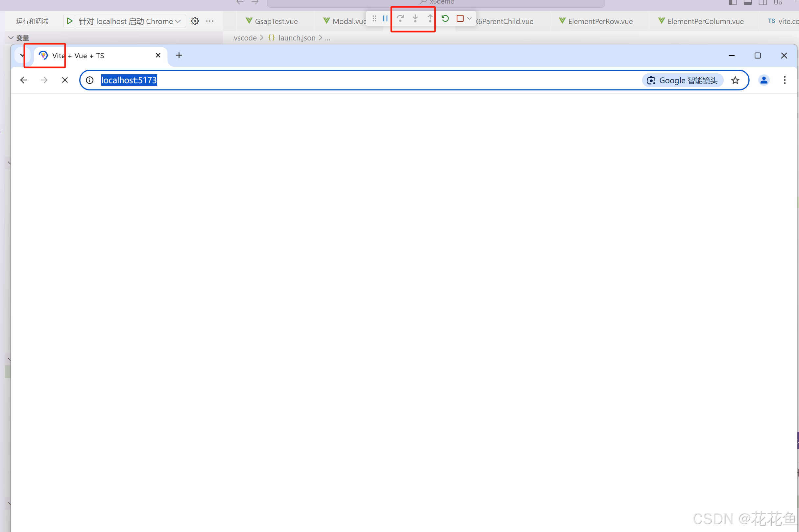This screenshot has height=532, width=799.
Task: Restart the debug session
Action: (x=445, y=18)
